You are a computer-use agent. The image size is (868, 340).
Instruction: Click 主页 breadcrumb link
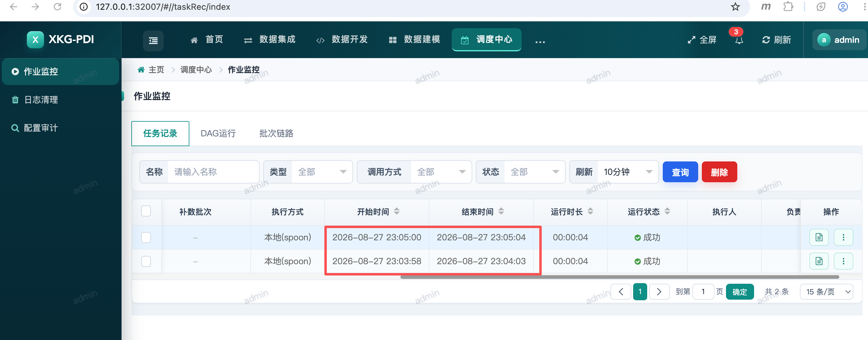[x=156, y=70]
